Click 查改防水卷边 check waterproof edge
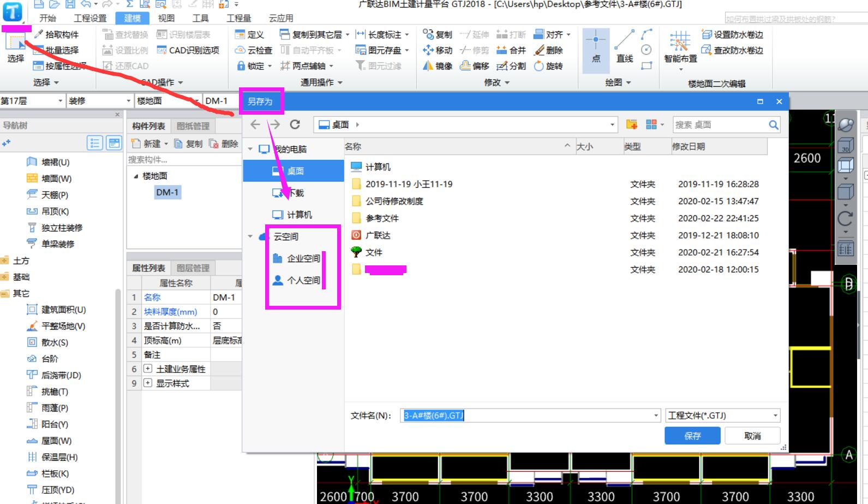Screen dimensions: 868x504 (x=732, y=50)
